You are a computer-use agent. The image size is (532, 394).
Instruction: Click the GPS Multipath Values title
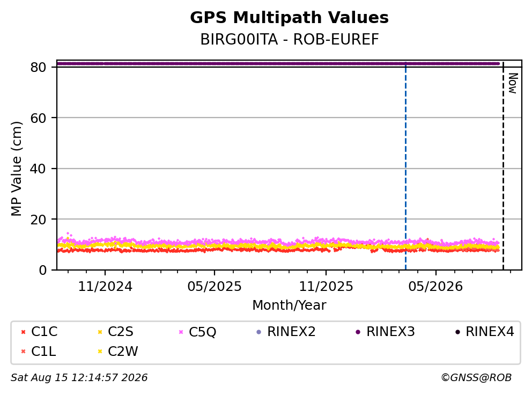coord(289,17)
